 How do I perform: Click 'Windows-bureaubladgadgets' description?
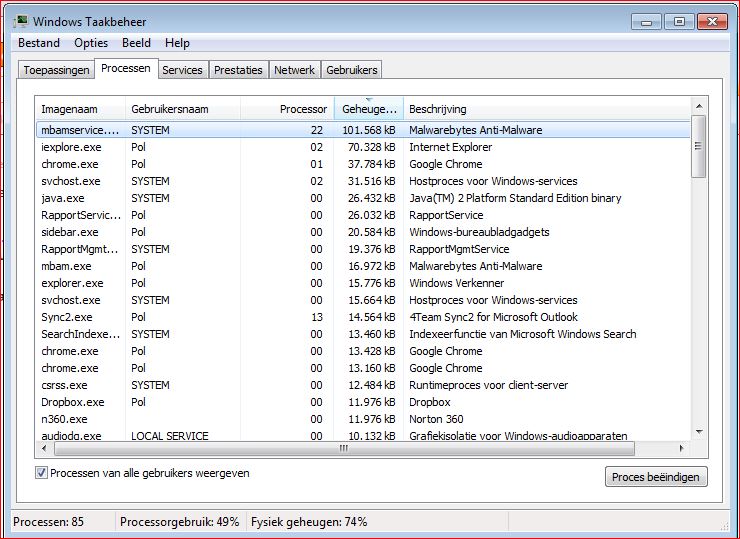pyautogui.click(x=479, y=232)
